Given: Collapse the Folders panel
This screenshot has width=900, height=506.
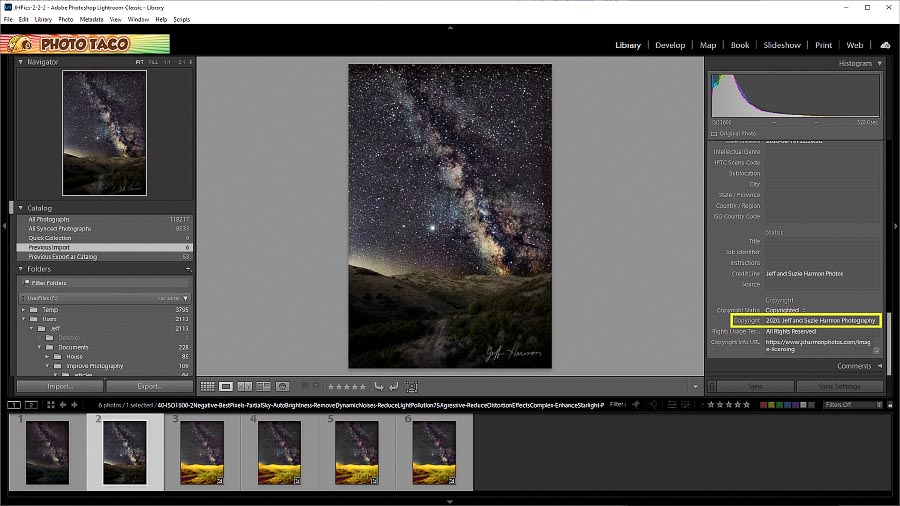Looking at the screenshot, I should pos(21,269).
